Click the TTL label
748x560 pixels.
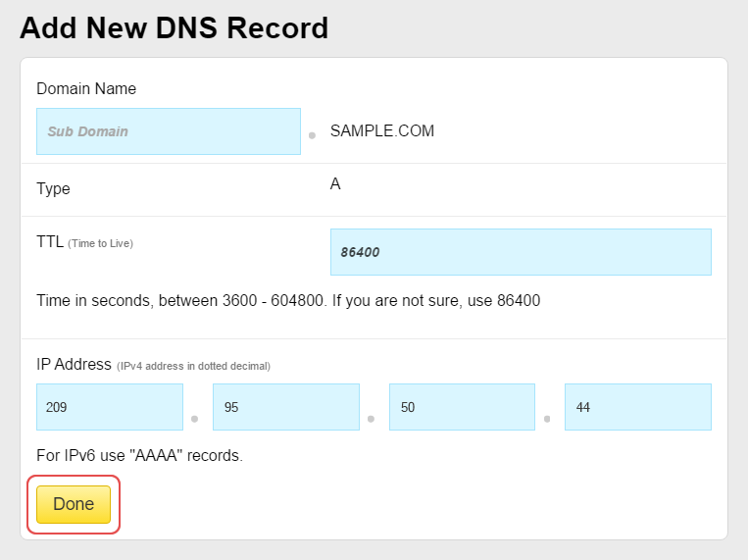(49, 242)
